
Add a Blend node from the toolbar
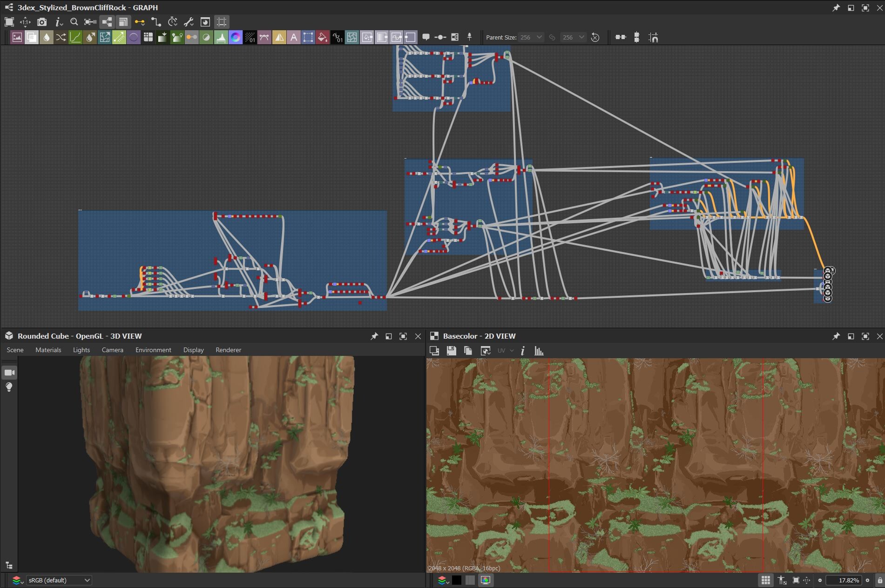32,38
